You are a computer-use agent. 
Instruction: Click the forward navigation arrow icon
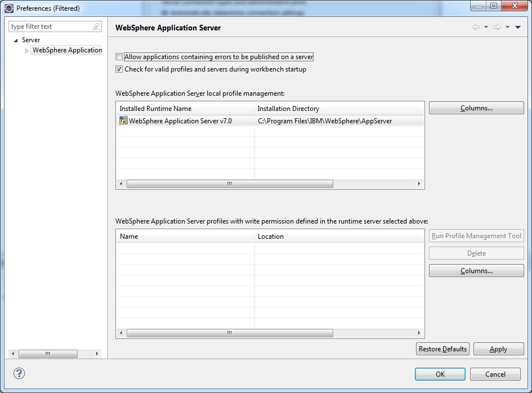[497, 27]
